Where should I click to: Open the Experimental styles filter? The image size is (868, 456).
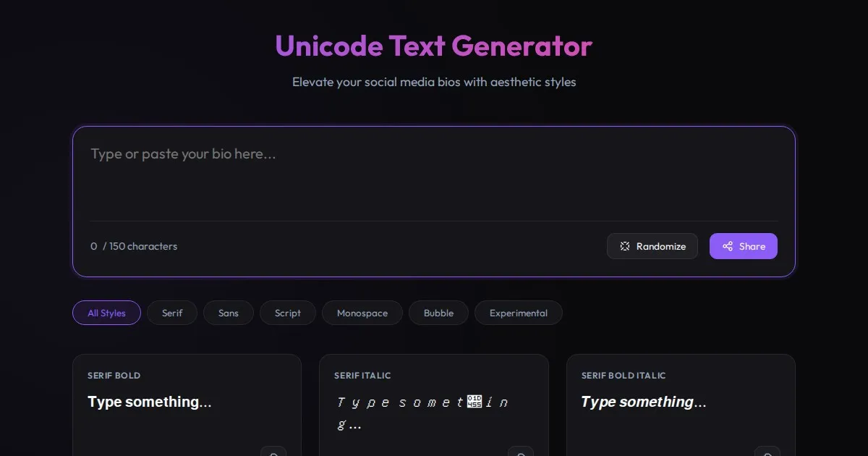pyautogui.click(x=519, y=313)
